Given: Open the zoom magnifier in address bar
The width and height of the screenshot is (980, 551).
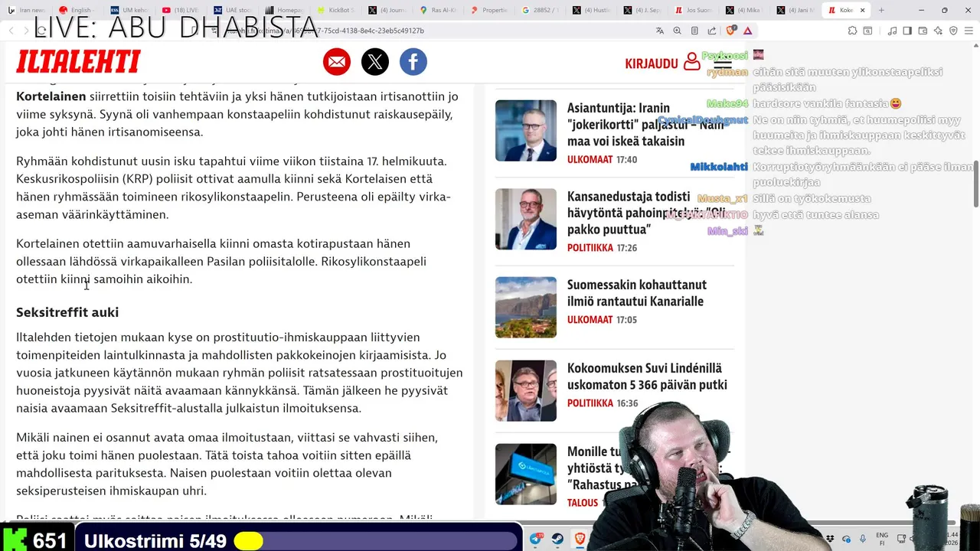Looking at the screenshot, I should (x=678, y=31).
